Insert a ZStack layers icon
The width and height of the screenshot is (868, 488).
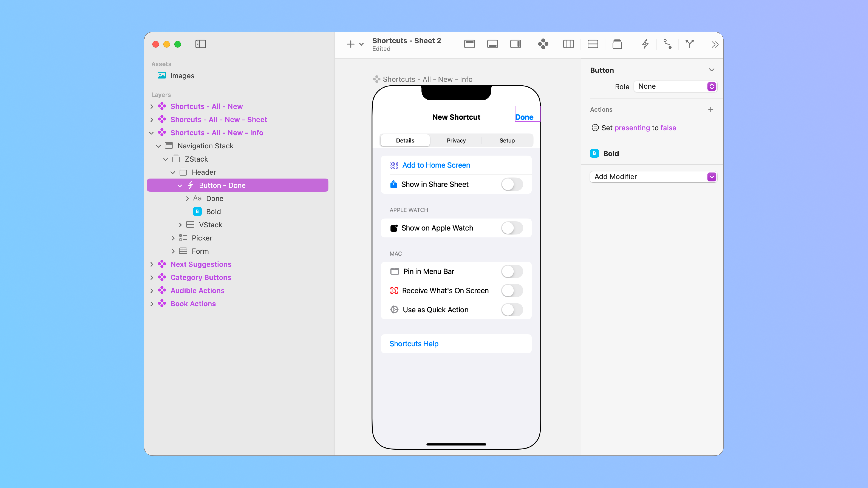click(x=617, y=44)
